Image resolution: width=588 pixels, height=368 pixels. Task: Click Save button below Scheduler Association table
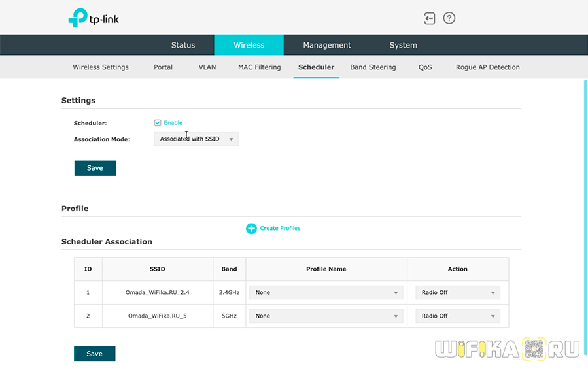94,354
